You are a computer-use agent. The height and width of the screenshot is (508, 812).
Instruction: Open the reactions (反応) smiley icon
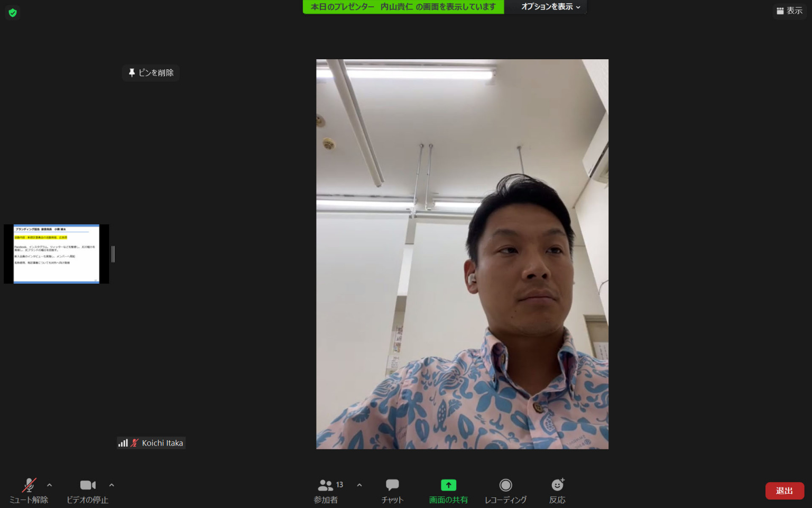point(557,485)
